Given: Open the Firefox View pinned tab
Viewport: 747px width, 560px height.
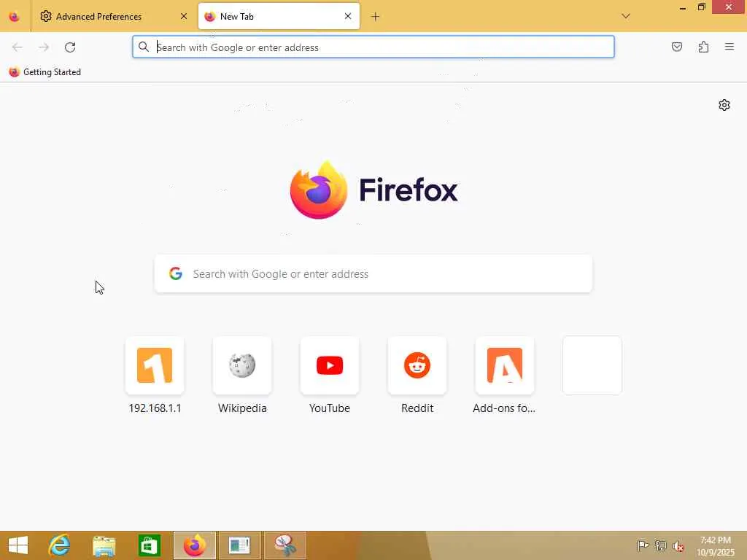Looking at the screenshot, I should click(x=15, y=16).
